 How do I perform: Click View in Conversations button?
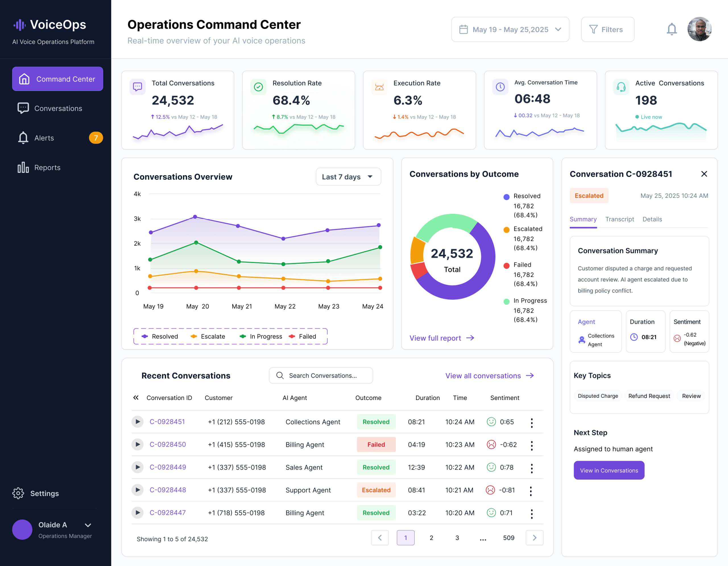click(609, 470)
